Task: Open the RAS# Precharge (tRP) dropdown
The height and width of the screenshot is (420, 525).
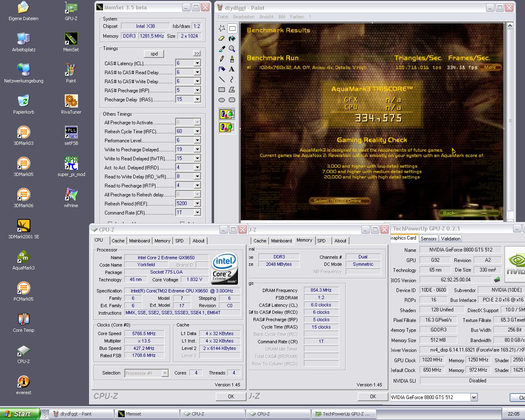Action: [x=197, y=90]
